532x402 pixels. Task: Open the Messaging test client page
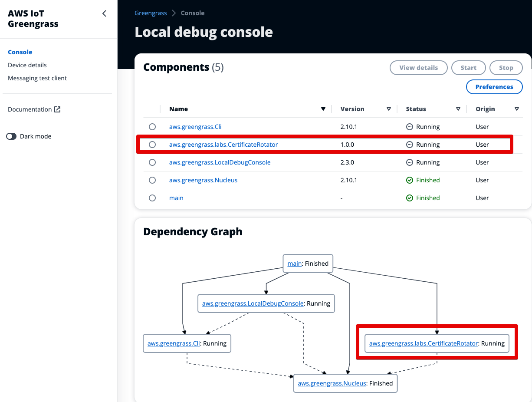[37, 78]
